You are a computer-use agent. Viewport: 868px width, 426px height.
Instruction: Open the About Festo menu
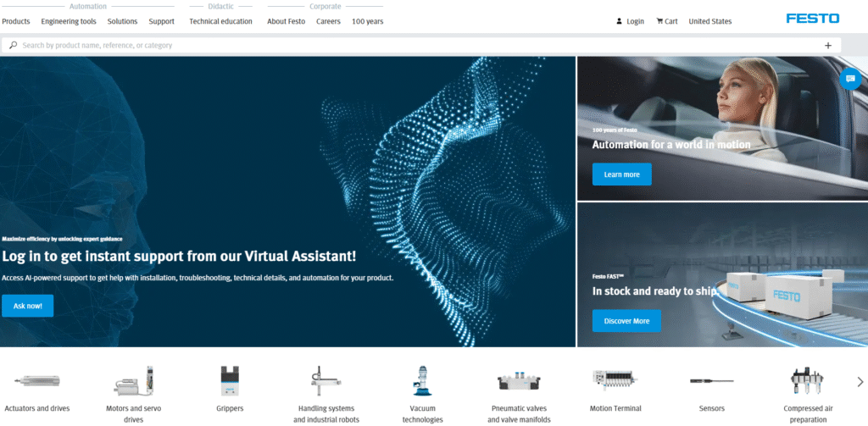(x=287, y=21)
